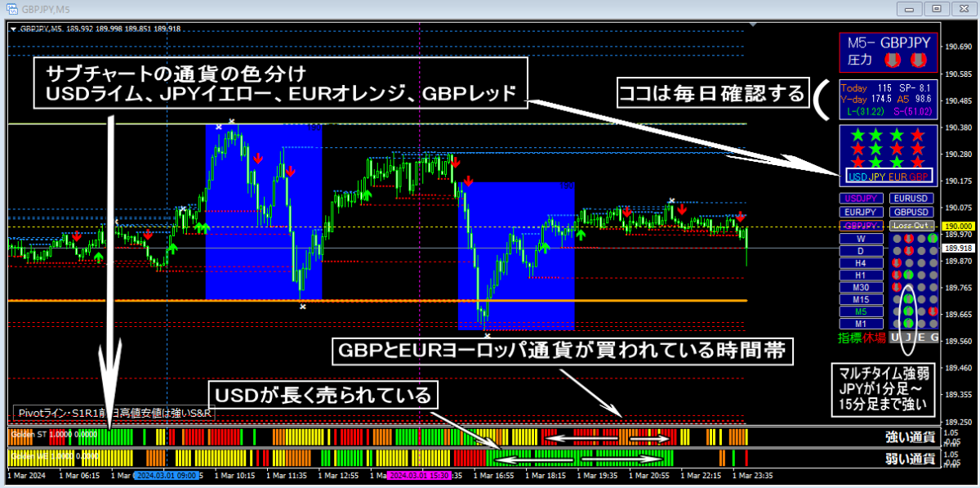Click the yellow 190.000 price label

click(955, 226)
